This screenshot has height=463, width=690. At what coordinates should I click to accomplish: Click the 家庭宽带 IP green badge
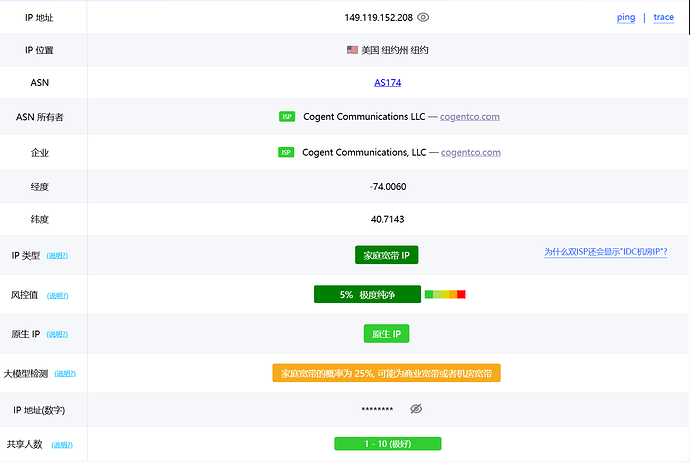coord(386,255)
